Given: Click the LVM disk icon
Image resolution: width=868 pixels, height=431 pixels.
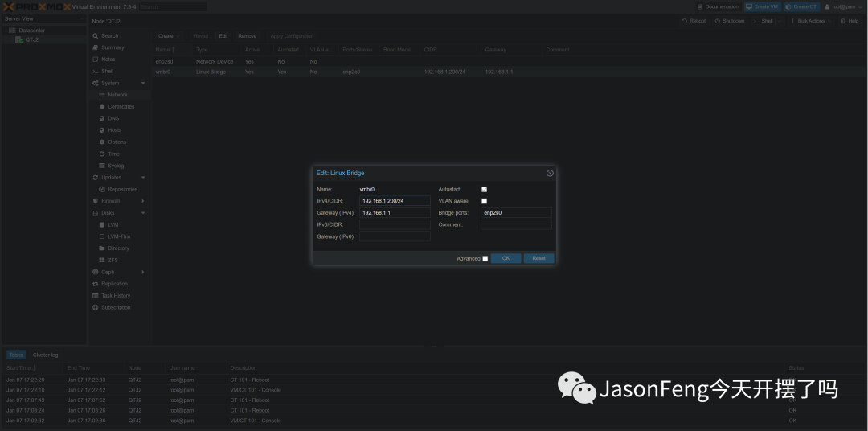Looking at the screenshot, I should 102,225.
